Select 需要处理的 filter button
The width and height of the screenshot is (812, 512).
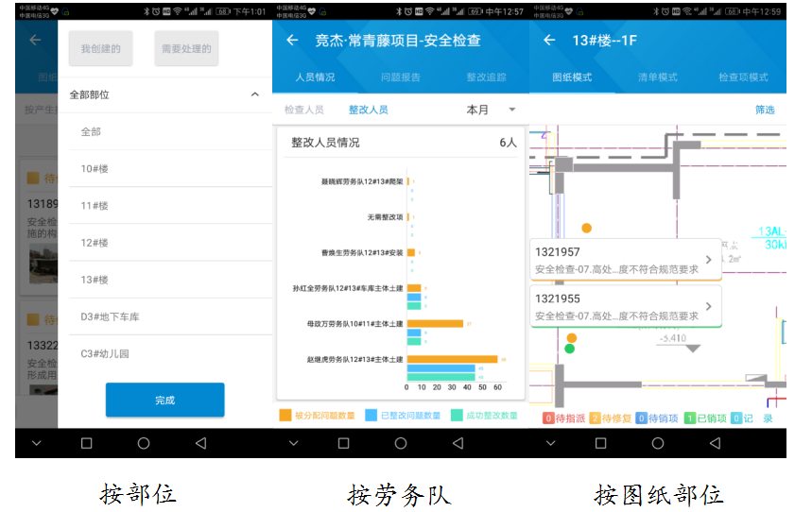[186, 49]
